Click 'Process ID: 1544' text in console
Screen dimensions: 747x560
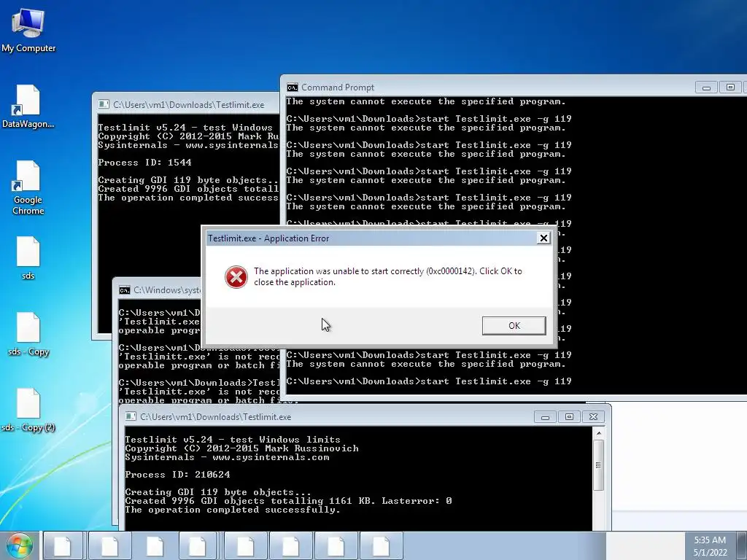coord(145,163)
